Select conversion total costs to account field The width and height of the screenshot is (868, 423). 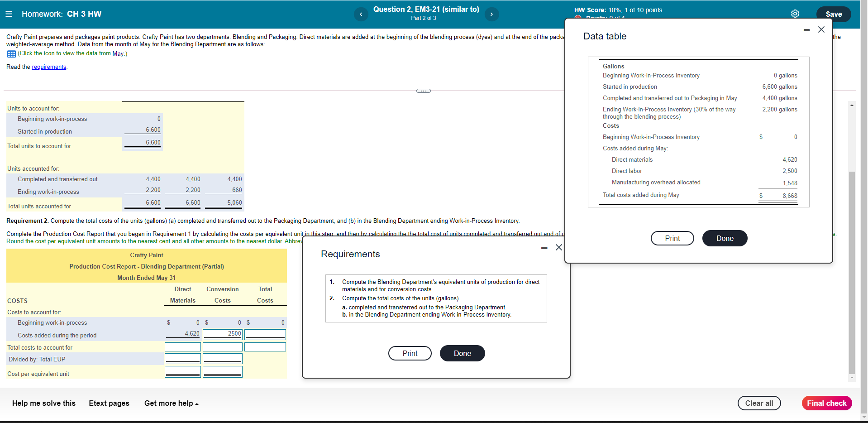pos(223,347)
